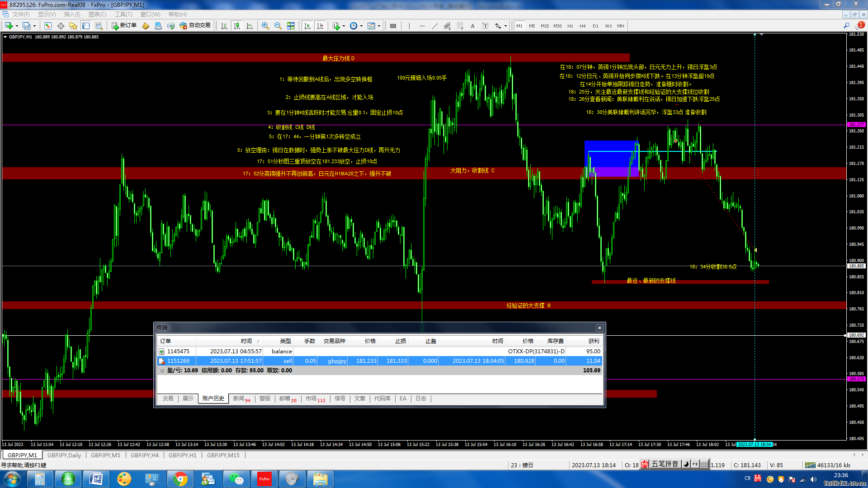Open the chat notification bubble
The width and height of the screenshot is (868, 488).
pyautogui.click(x=859, y=26)
